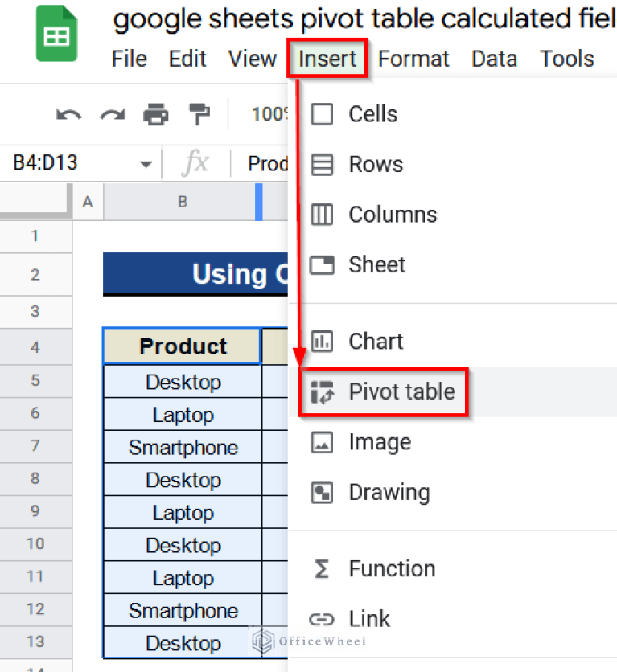
Task: Select row 8 header
Action: click(x=35, y=479)
